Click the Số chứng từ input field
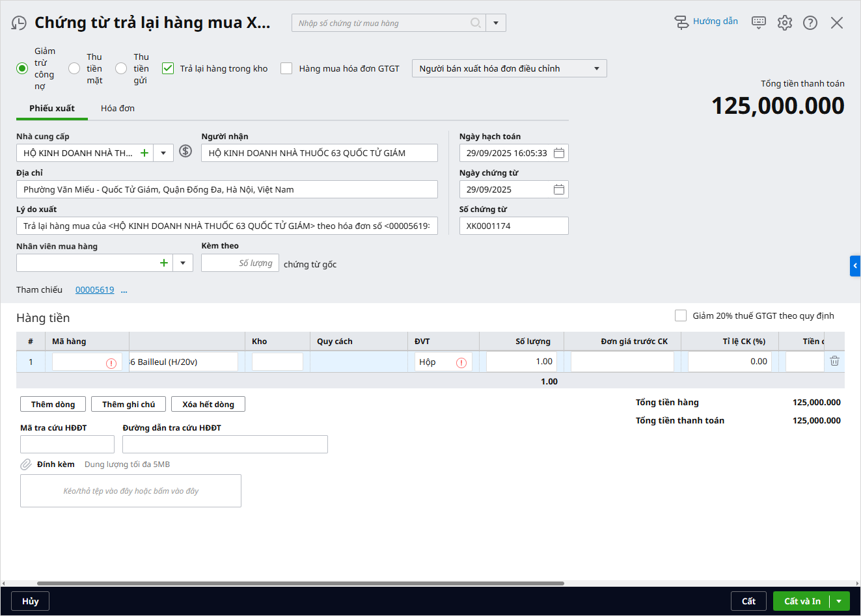 pos(513,226)
